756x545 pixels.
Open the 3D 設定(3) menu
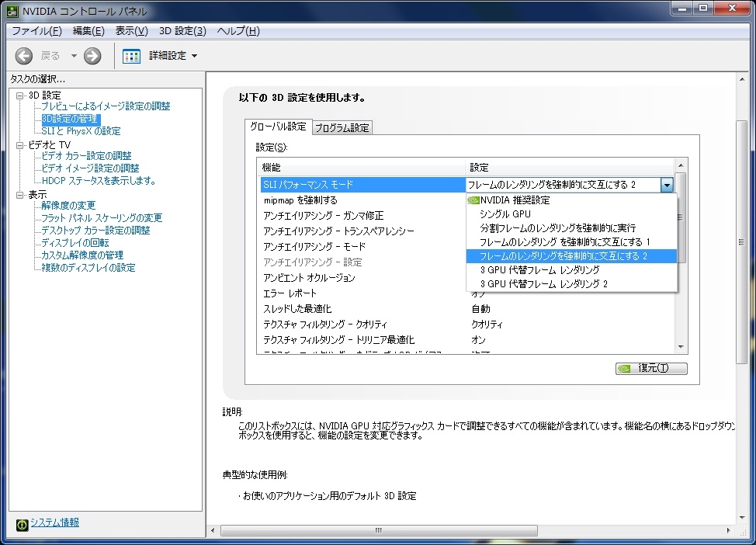click(182, 31)
